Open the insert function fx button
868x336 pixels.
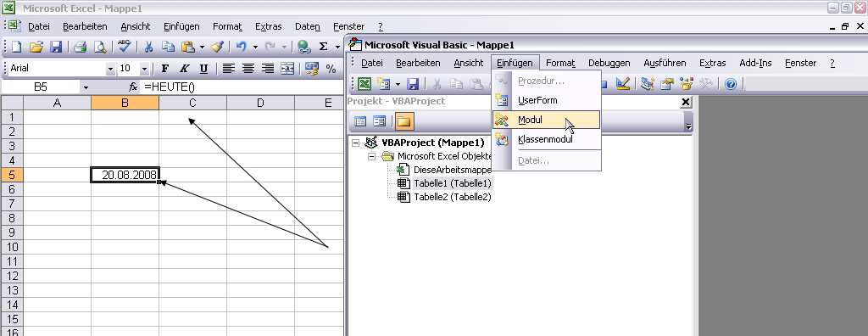[133, 87]
